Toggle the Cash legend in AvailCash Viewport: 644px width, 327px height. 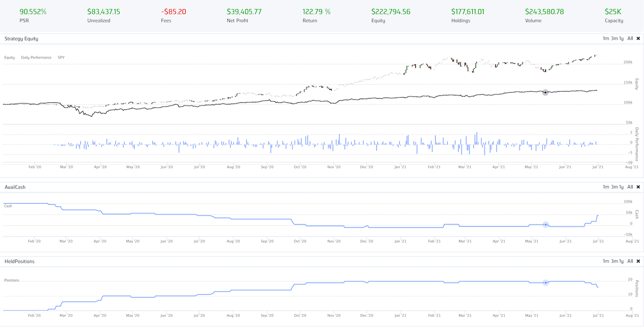(x=8, y=206)
